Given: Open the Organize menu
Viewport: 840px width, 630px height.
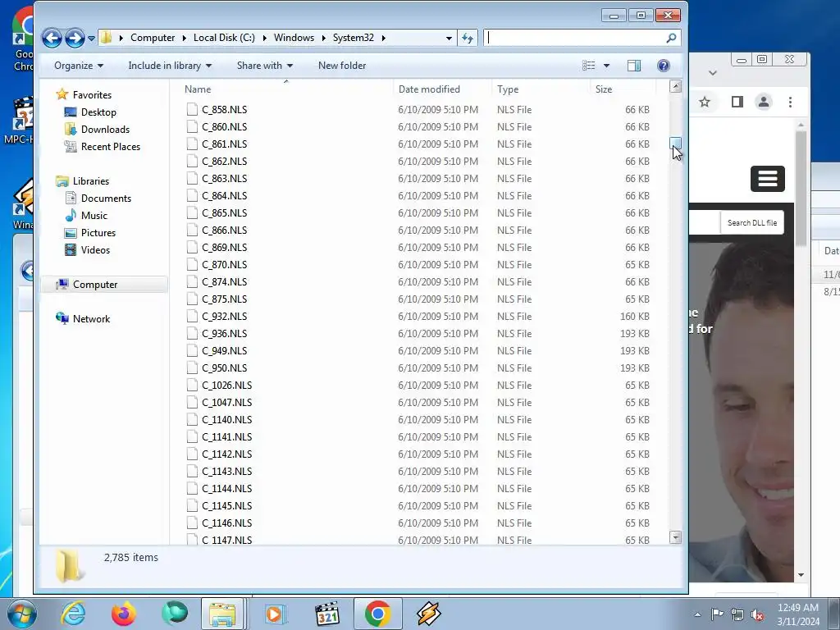Looking at the screenshot, I should click(78, 66).
